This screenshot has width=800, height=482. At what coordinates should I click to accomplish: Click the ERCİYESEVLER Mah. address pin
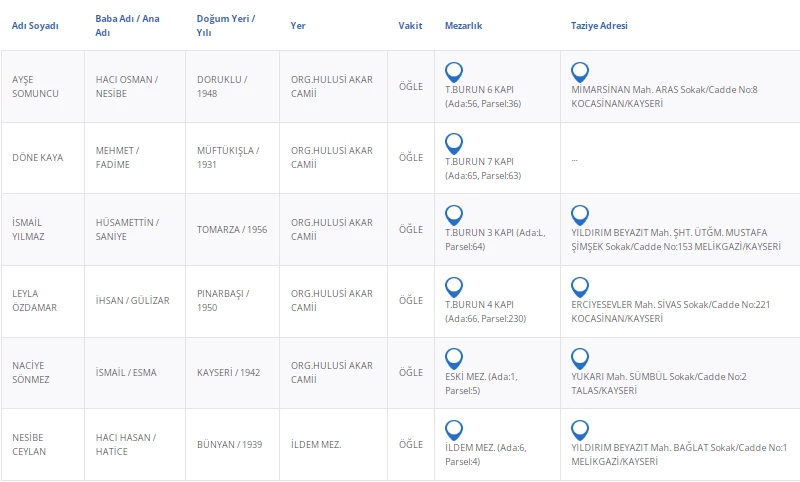point(580,286)
